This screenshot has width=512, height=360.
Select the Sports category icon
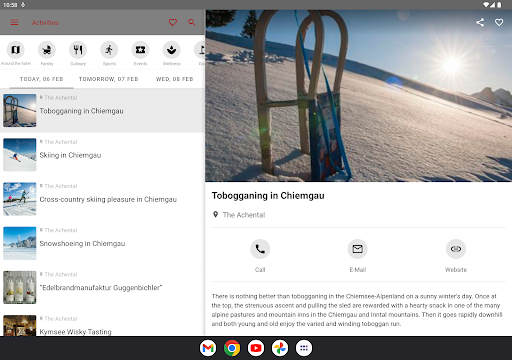tap(109, 50)
